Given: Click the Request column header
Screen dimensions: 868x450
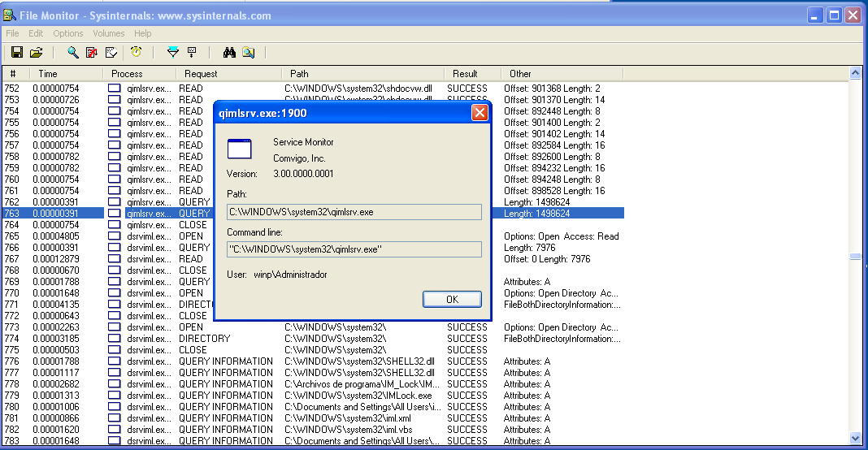Looking at the screenshot, I should pos(229,74).
